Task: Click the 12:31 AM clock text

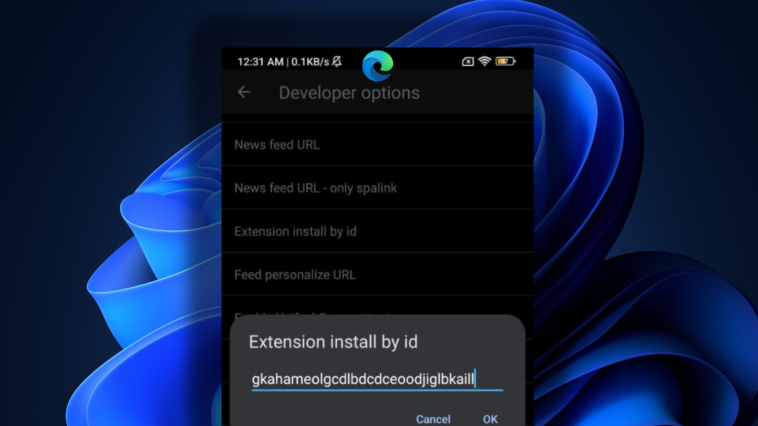Action: tap(261, 62)
